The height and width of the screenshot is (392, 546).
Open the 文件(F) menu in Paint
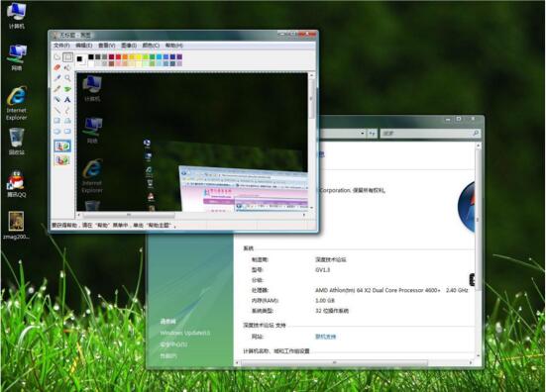[x=61, y=46]
